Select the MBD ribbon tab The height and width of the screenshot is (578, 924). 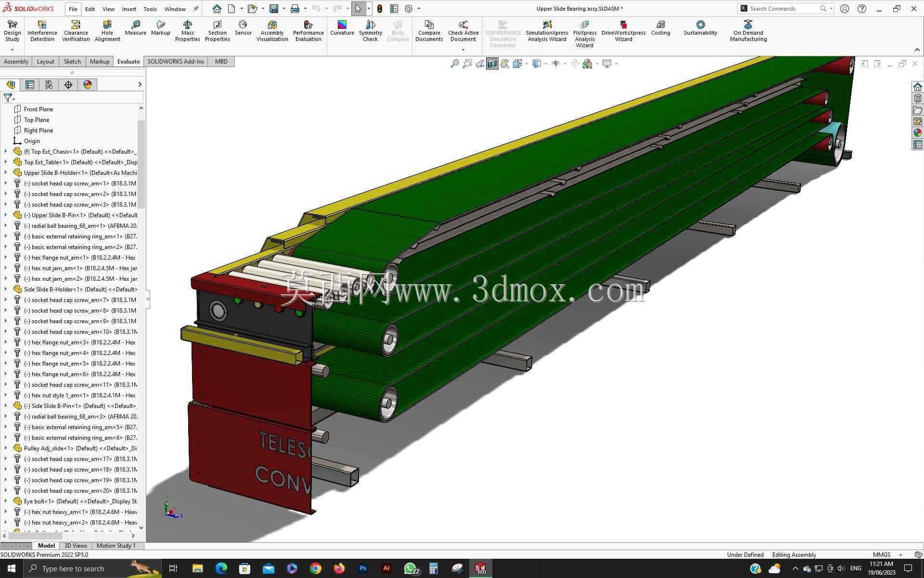[x=221, y=61]
